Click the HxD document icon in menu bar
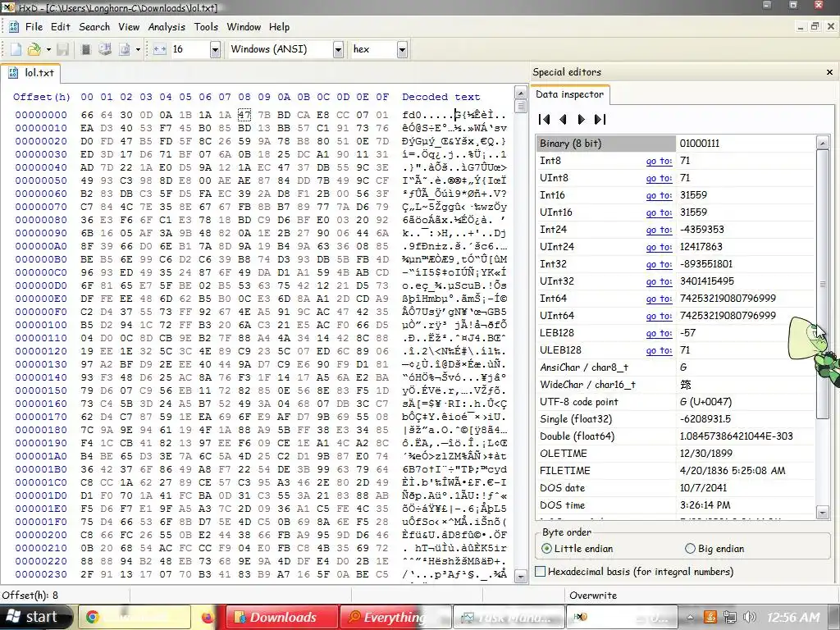840x630 pixels. [x=13, y=27]
